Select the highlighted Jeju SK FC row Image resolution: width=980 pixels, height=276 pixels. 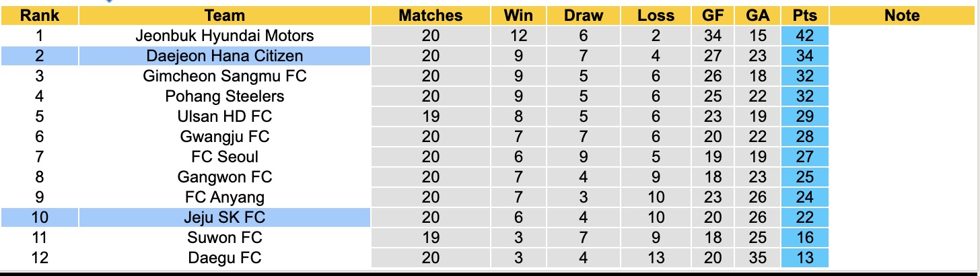pos(225,217)
